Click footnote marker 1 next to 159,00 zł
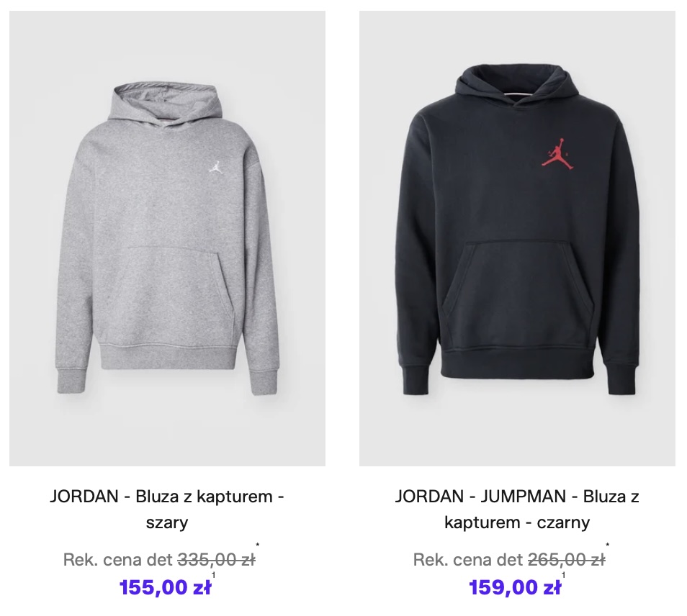The image size is (687, 616). click(563, 575)
